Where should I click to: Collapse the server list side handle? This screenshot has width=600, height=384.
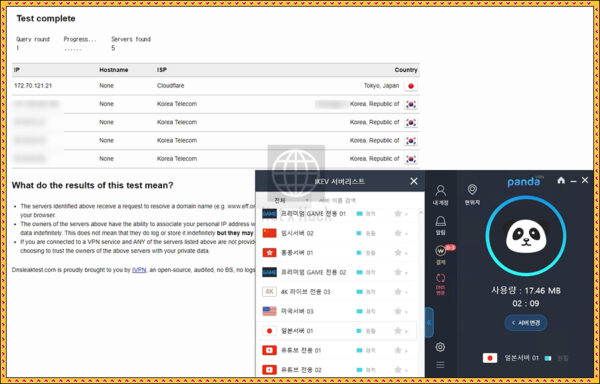pos(429,322)
